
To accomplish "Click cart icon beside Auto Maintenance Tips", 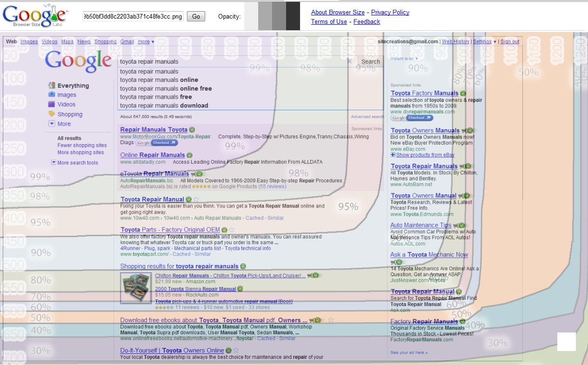I will click(x=456, y=226).
